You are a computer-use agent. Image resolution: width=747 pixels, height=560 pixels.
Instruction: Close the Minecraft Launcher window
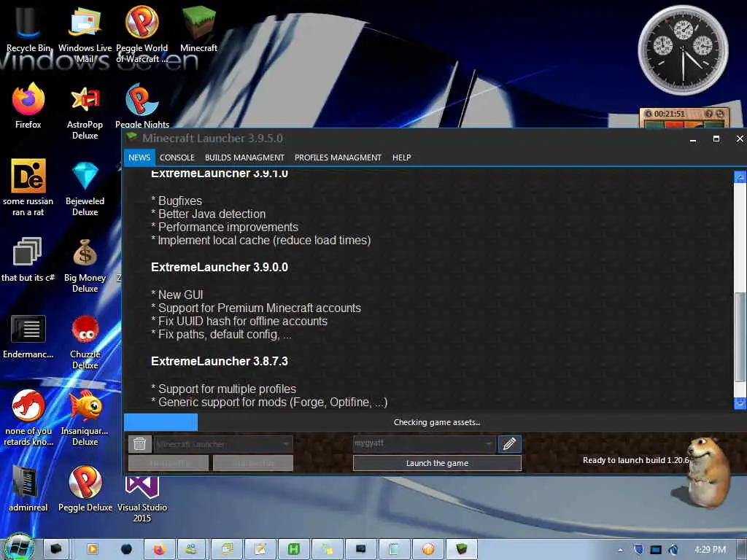click(x=740, y=139)
